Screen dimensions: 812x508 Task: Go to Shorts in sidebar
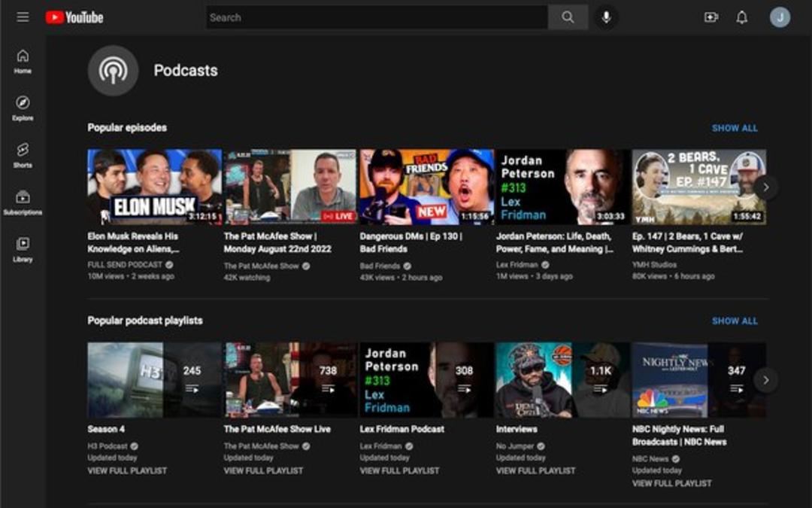click(x=23, y=155)
